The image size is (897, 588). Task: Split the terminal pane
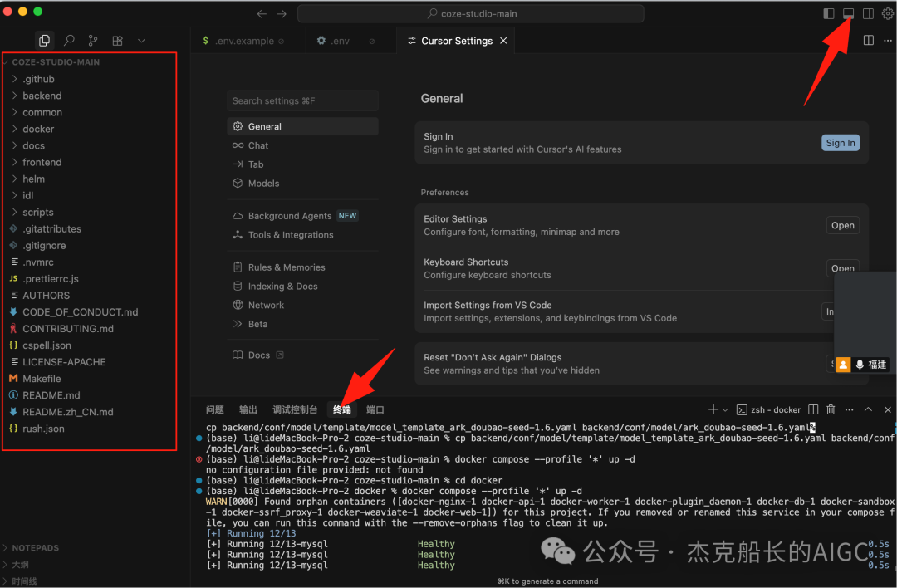813,409
